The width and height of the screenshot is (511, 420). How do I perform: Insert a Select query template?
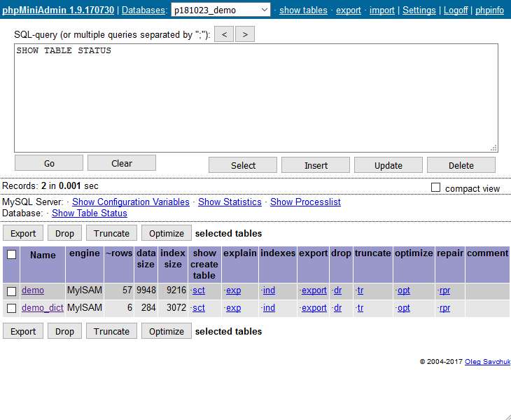click(x=243, y=165)
